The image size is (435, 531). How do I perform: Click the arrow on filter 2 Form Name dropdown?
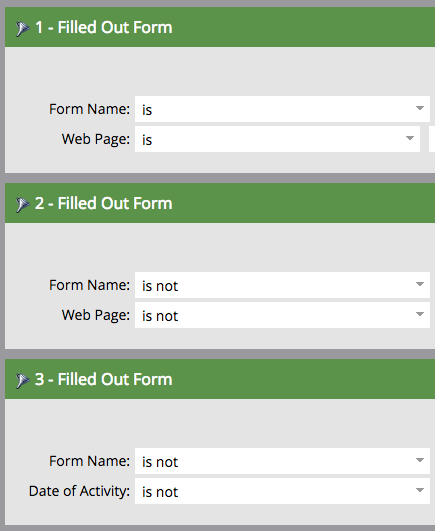click(x=420, y=284)
